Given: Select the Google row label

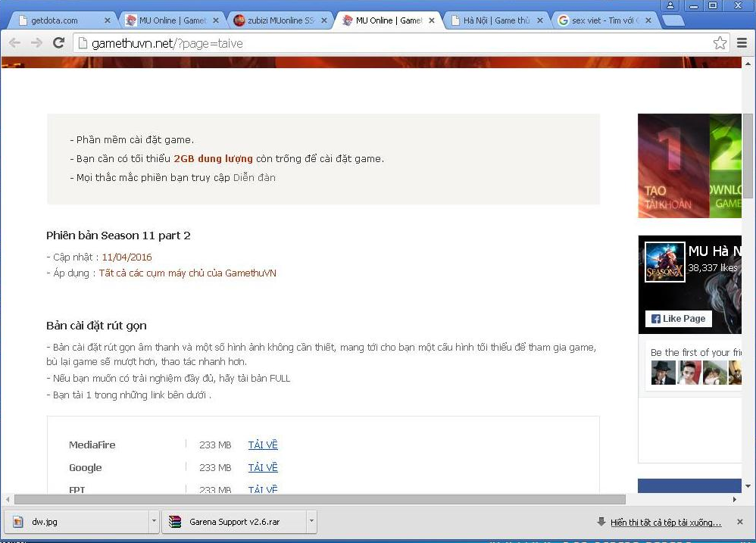Looking at the screenshot, I should tap(86, 467).
